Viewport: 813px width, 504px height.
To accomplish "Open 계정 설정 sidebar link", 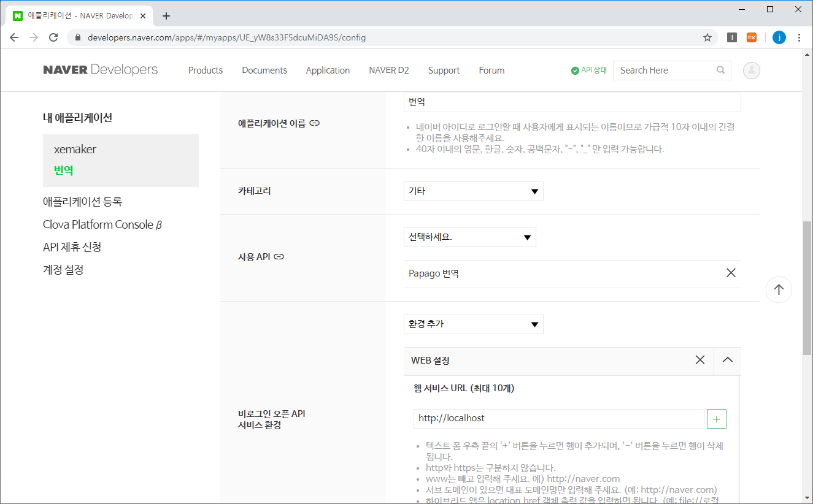I will click(63, 270).
